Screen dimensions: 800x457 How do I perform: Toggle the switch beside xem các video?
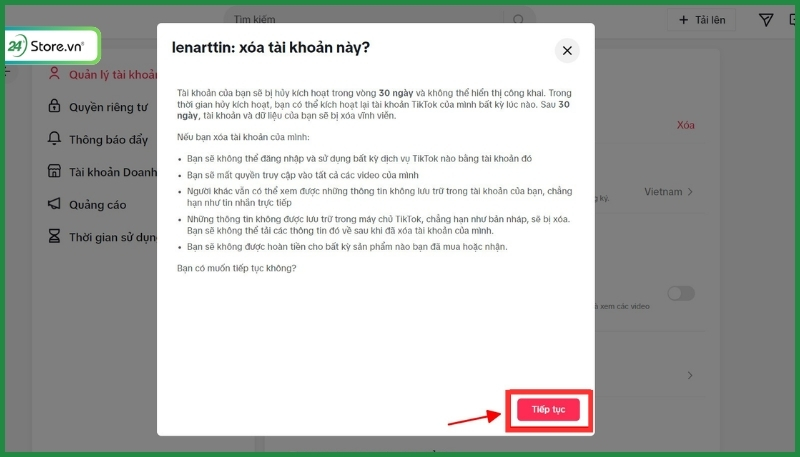[x=681, y=293]
